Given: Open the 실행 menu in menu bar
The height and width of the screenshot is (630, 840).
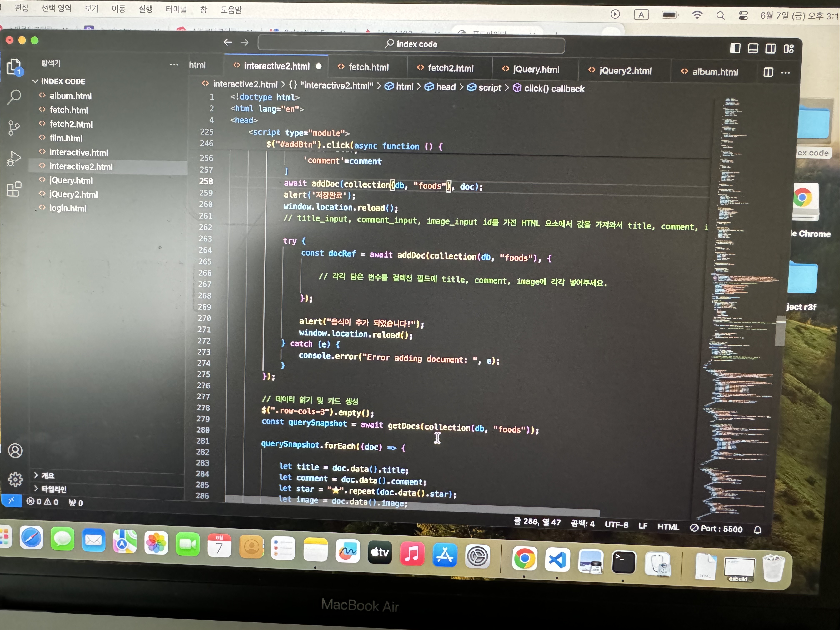Looking at the screenshot, I should [145, 9].
